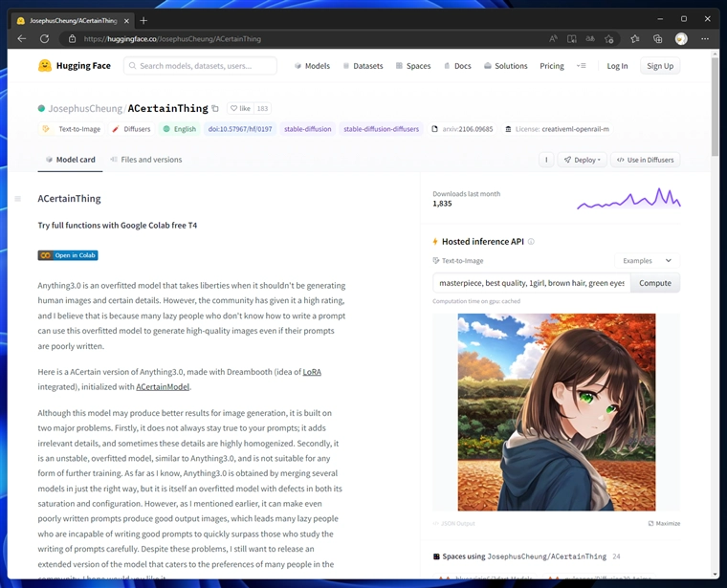Copy model name with copy icon
The height and width of the screenshot is (588, 727).
point(215,108)
